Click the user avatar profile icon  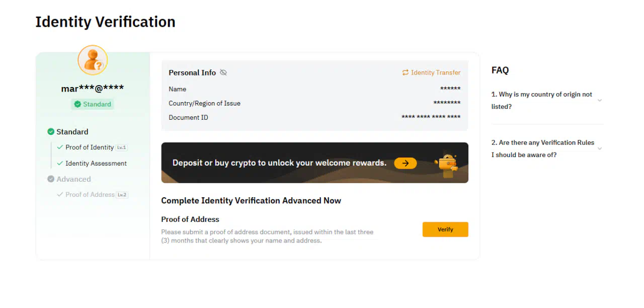(93, 60)
